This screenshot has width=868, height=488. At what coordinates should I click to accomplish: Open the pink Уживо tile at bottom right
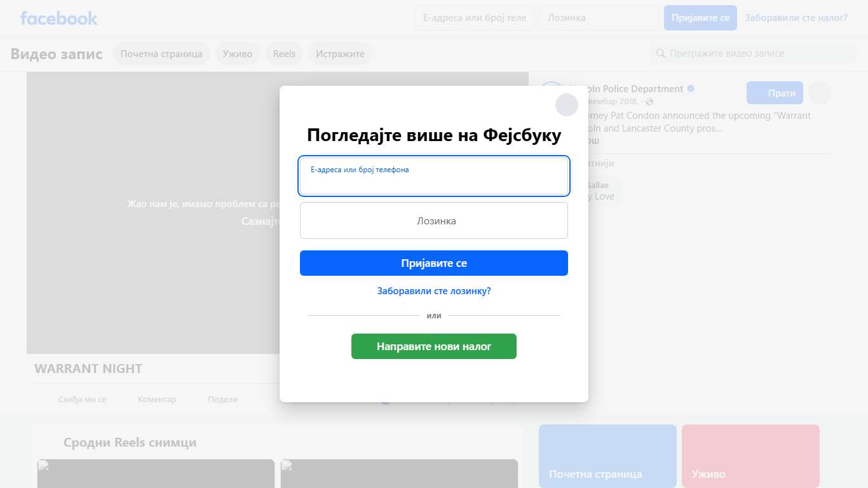750,456
